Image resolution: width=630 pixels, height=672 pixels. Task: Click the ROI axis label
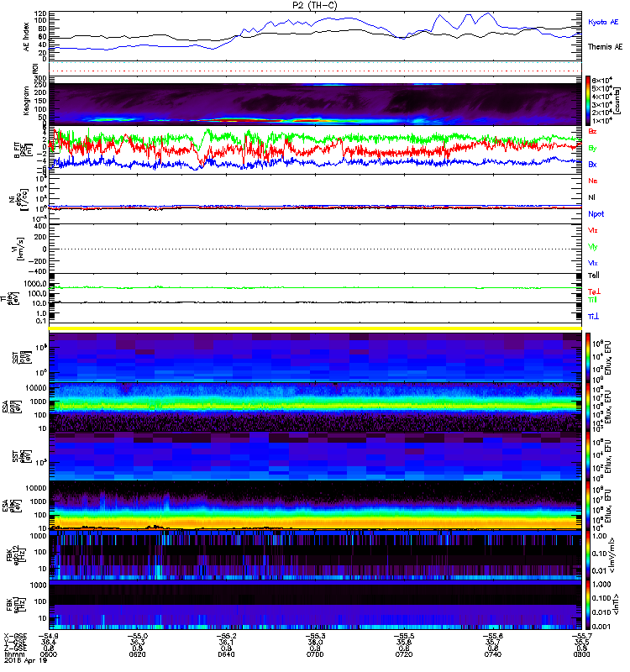pyautogui.click(x=36, y=68)
